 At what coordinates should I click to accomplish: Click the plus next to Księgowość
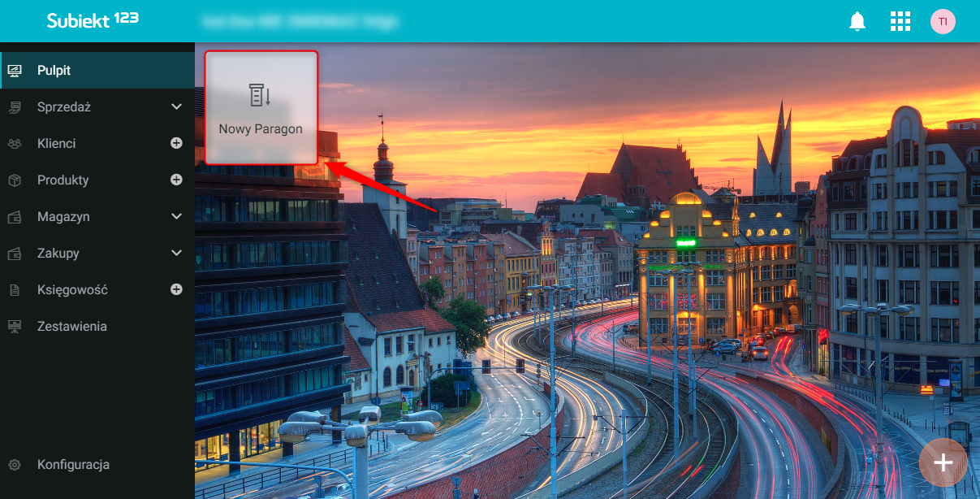176,289
